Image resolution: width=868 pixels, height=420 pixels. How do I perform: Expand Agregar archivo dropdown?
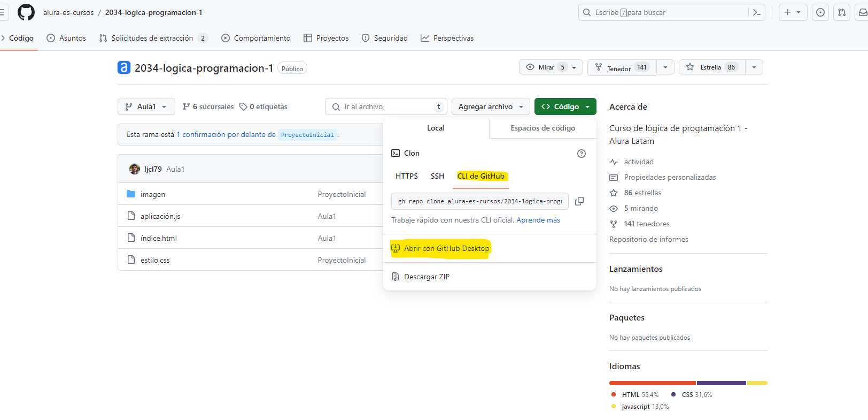point(491,106)
